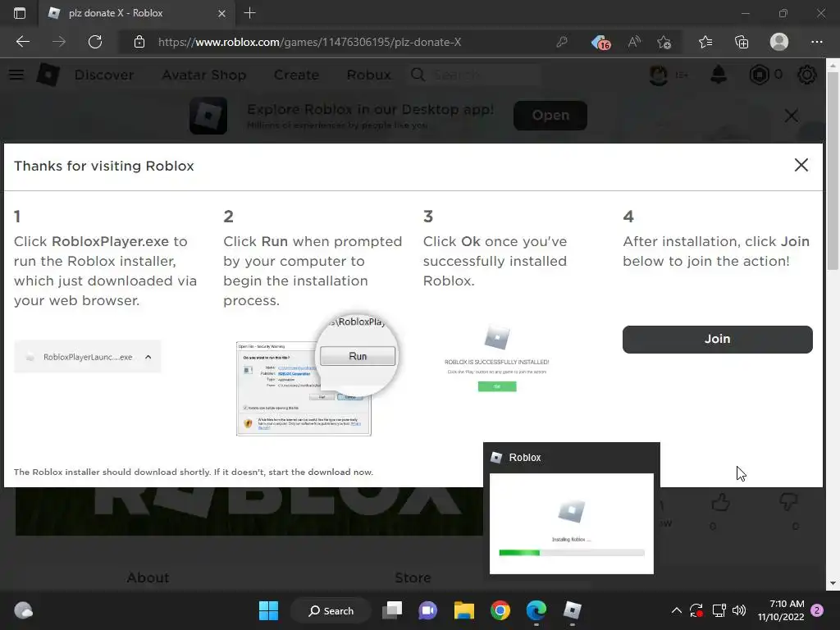Open Edge Settings and more menu
Screen dimensions: 840x630
coord(816,42)
